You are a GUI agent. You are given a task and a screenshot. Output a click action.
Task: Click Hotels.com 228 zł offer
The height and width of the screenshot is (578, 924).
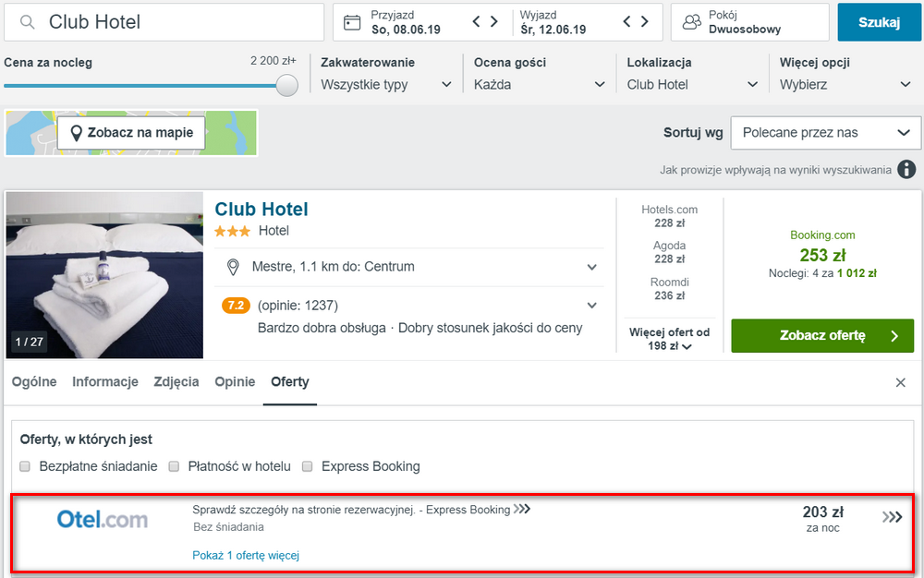coord(669,216)
